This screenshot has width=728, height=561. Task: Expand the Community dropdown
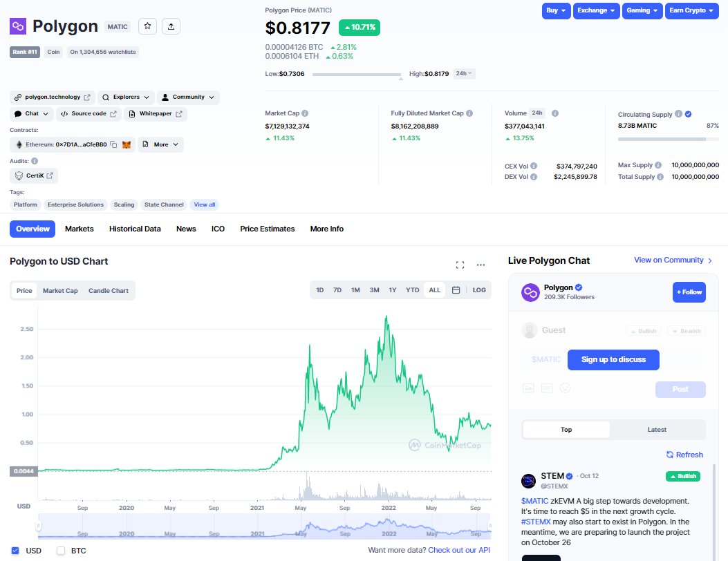(188, 97)
